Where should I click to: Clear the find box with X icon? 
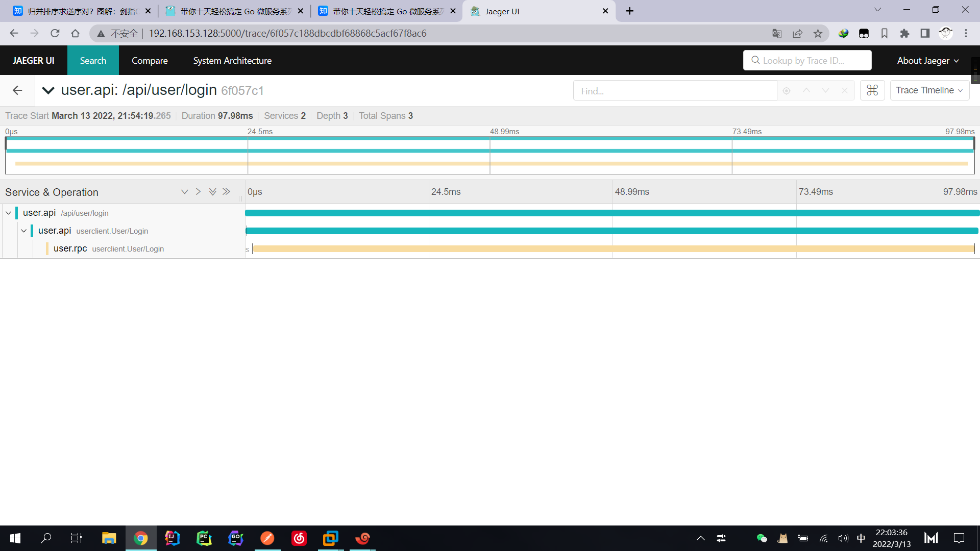[x=845, y=90]
